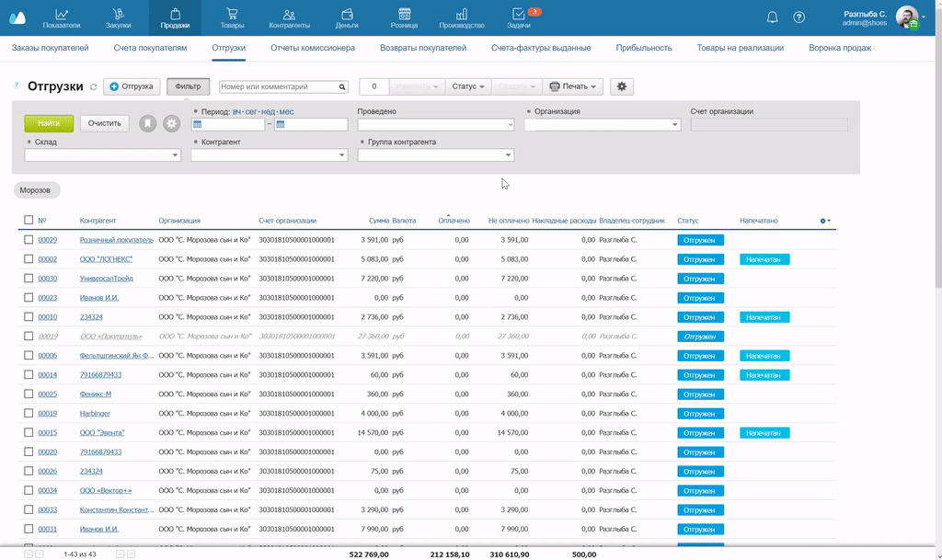Open the Воронка продаж tab
The height and width of the screenshot is (560, 942).
click(839, 48)
